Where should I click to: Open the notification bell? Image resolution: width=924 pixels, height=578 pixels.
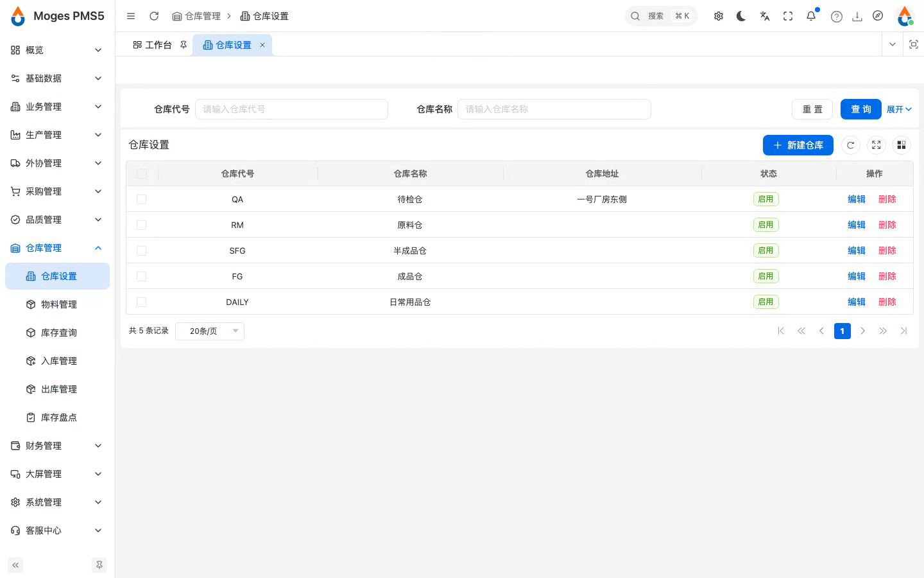click(811, 16)
